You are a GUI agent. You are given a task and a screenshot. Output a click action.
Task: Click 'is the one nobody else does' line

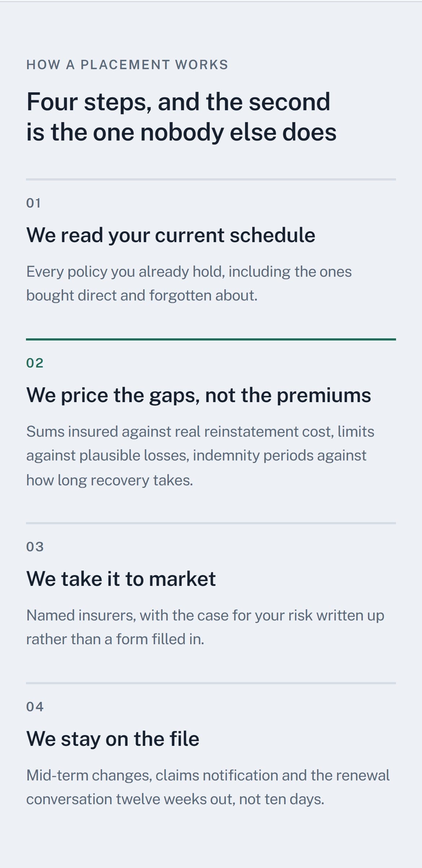(181, 132)
